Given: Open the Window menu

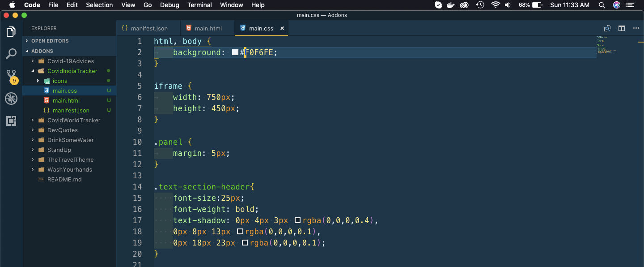Looking at the screenshot, I should coord(232,5).
